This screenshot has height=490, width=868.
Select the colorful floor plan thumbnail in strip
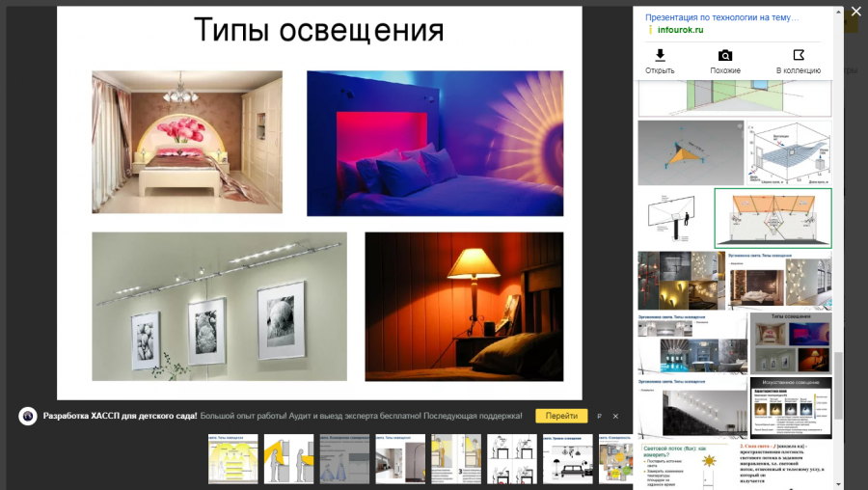pyautogui.click(x=615, y=459)
